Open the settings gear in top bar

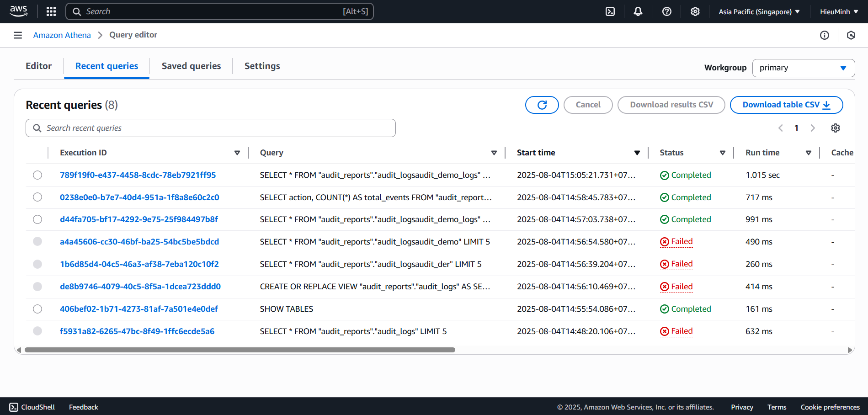coord(695,11)
